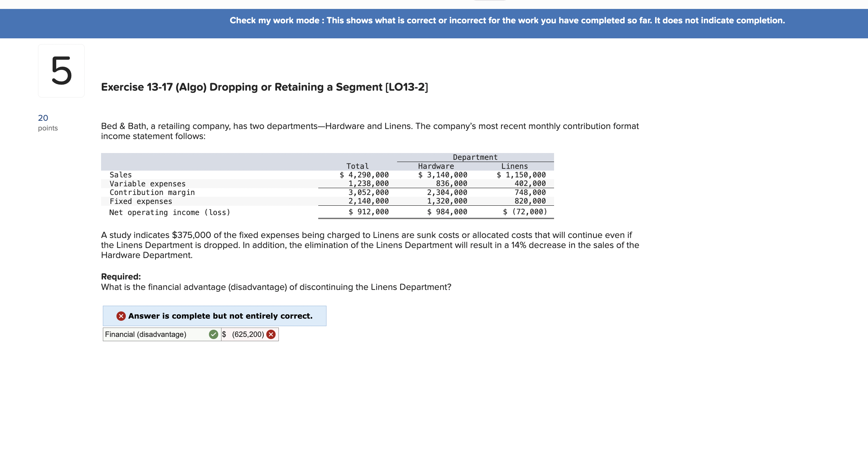
Task: Click the question number 5 box
Action: click(x=61, y=71)
